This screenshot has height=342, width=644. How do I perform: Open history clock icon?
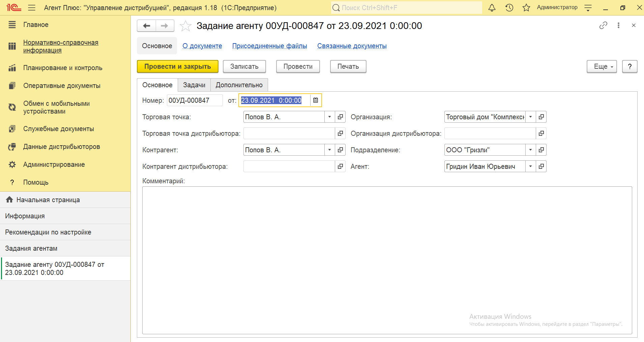coord(509,7)
